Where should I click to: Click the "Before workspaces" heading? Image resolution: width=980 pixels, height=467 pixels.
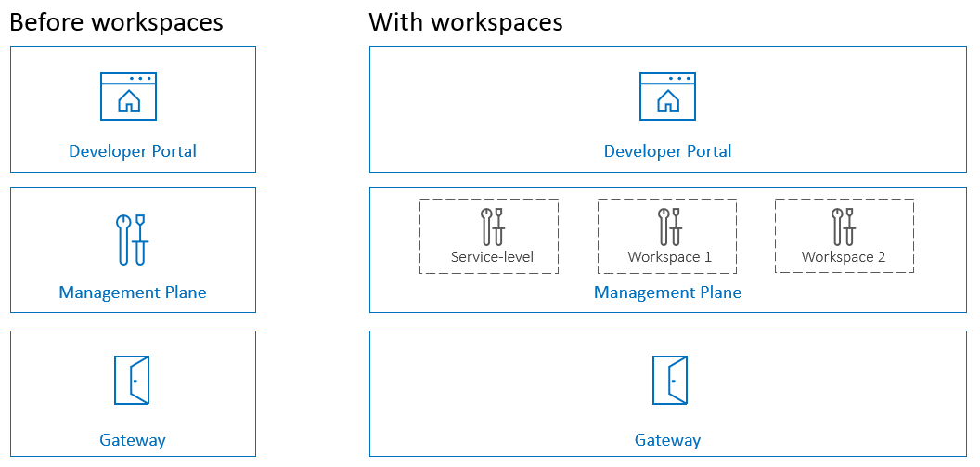click(x=116, y=22)
